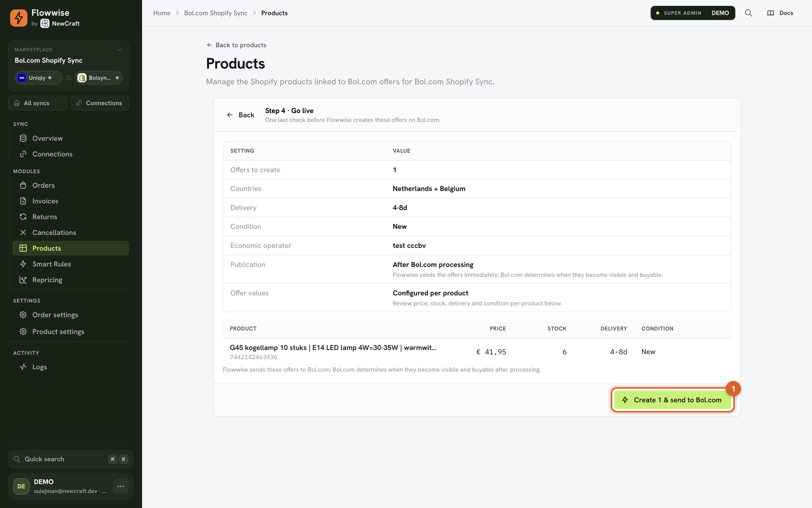Open the Repricing module
The image size is (812, 508).
click(71, 280)
